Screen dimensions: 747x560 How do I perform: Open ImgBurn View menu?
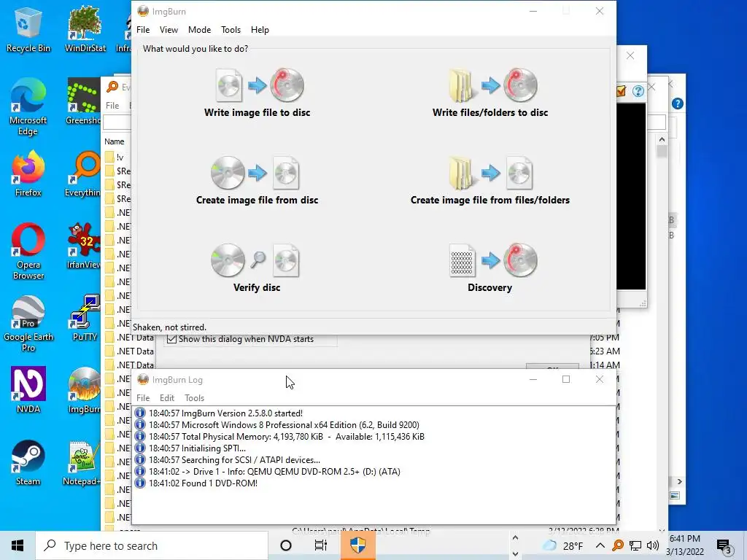169,29
